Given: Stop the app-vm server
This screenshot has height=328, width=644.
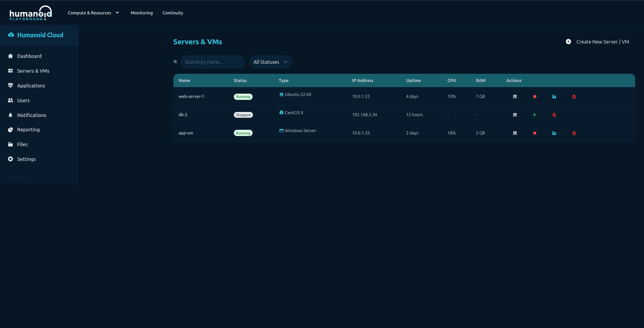Looking at the screenshot, I should [535, 133].
